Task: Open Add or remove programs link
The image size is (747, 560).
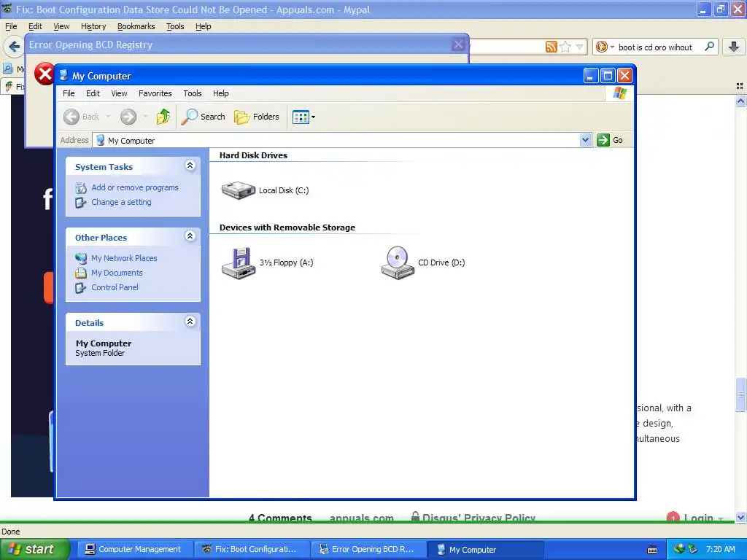Action: coord(135,187)
